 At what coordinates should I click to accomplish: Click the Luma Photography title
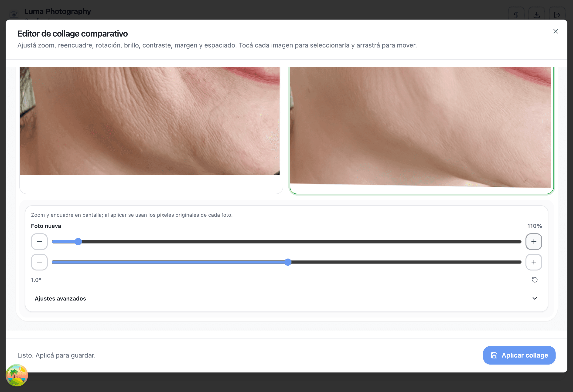pos(58,11)
